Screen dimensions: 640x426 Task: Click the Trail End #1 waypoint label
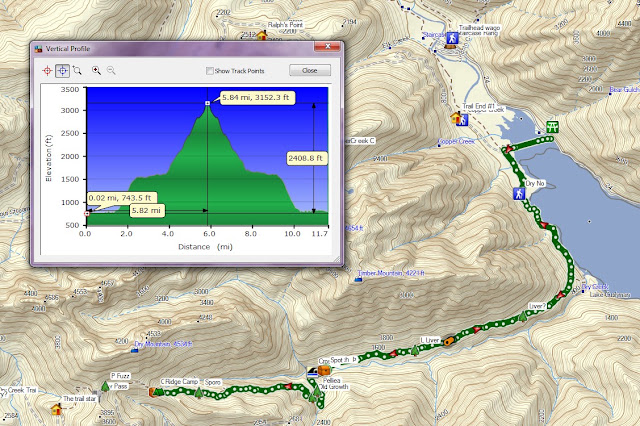pos(478,106)
